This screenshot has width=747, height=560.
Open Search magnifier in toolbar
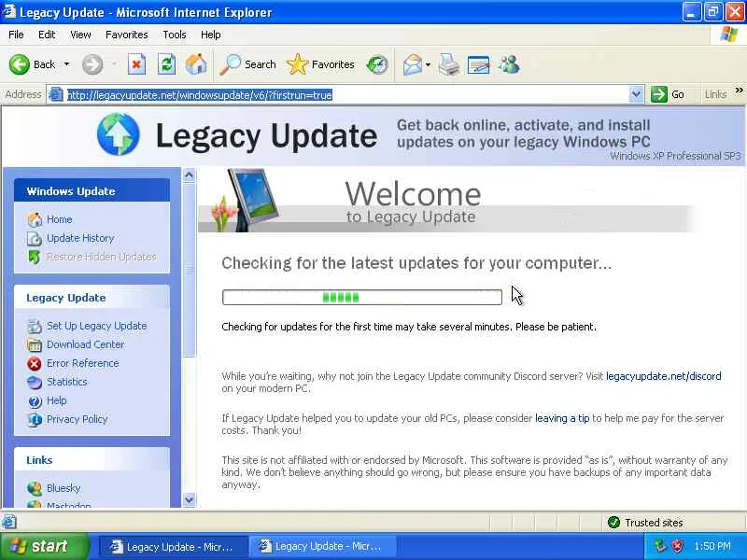tap(231, 64)
